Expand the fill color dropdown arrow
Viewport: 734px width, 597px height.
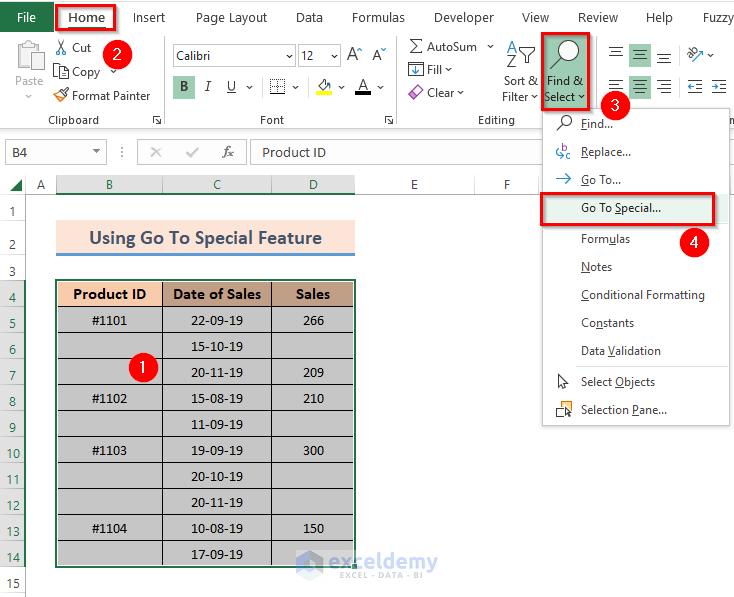[341, 87]
